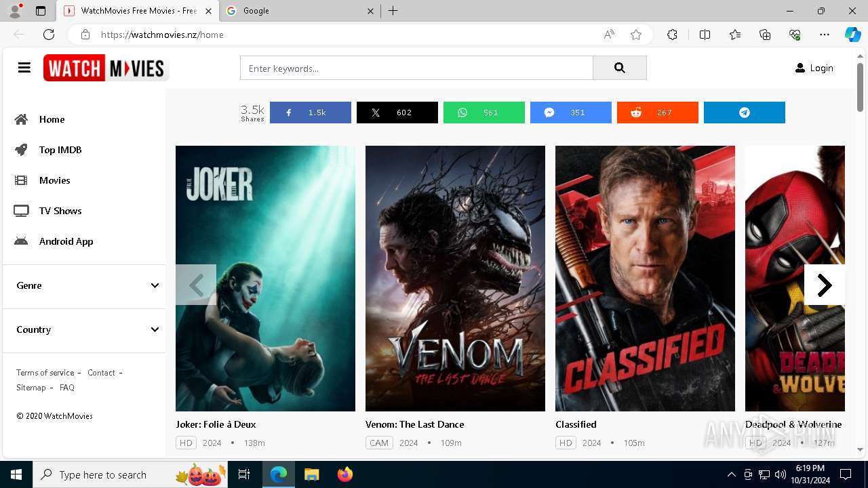Click the Login user icon
This screenshot has width=868, height=488.
[x=800, y=68]
